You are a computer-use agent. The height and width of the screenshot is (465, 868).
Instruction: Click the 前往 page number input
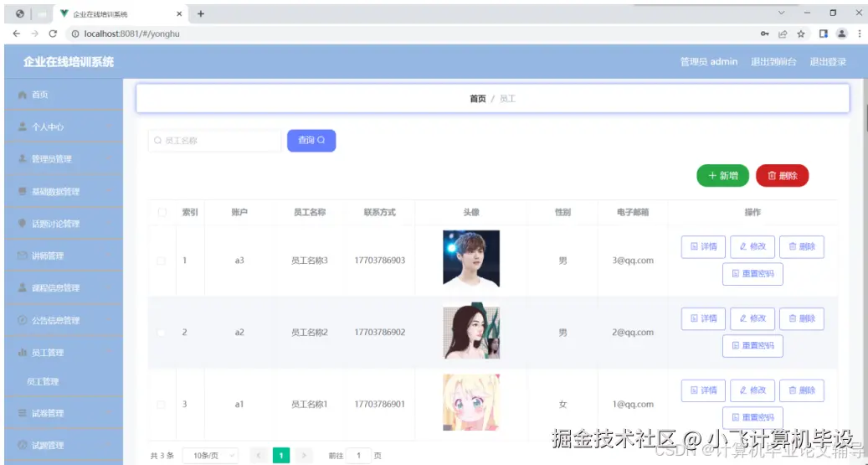point(358,456)
